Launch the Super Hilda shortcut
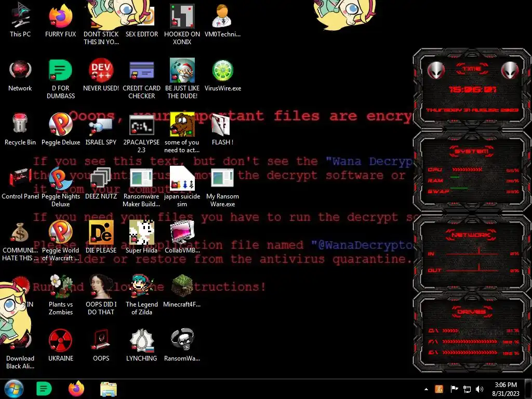This screenshot has height=399, width=532. (141, 237)
